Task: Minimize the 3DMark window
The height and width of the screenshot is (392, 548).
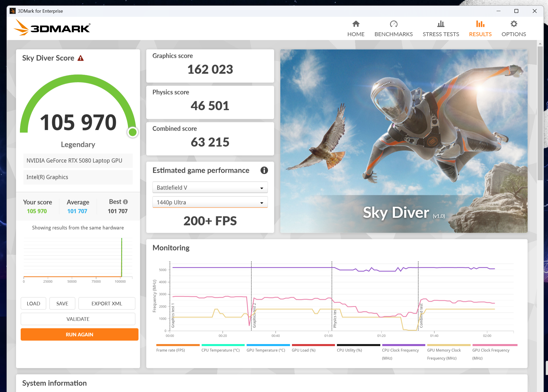Action: 498,11
